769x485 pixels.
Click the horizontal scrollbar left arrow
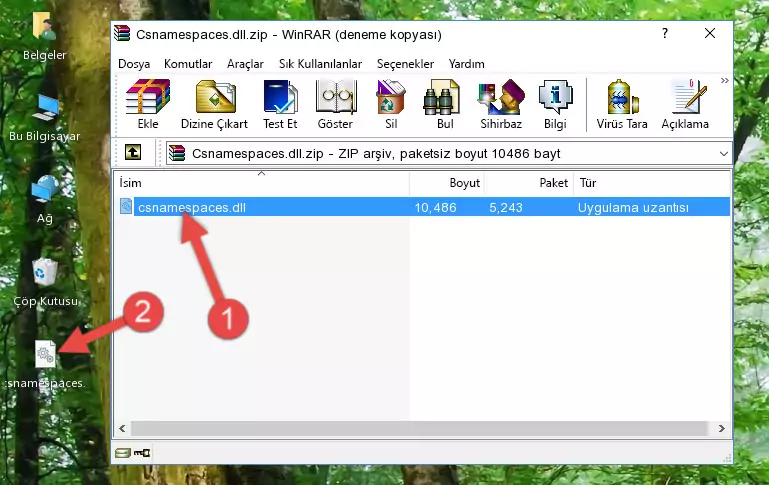pyautogui.click(x=123, y=428)
